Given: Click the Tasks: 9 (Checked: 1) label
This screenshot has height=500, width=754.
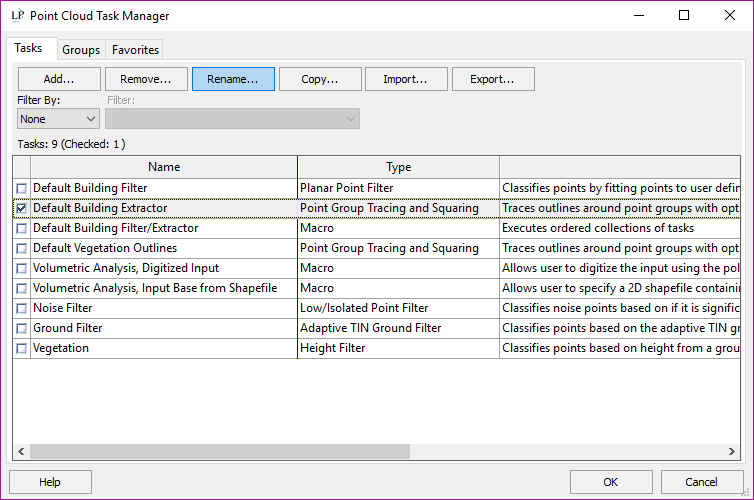Looking at the screenshot, I should 71,144.
